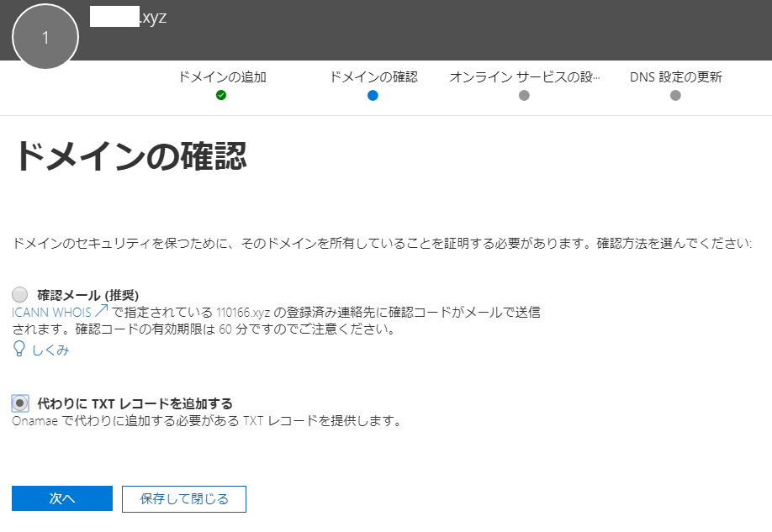Screen dimensions: 772x532
Task: Click the green checkmark under ドメインの追加
Action: point(221,95)
